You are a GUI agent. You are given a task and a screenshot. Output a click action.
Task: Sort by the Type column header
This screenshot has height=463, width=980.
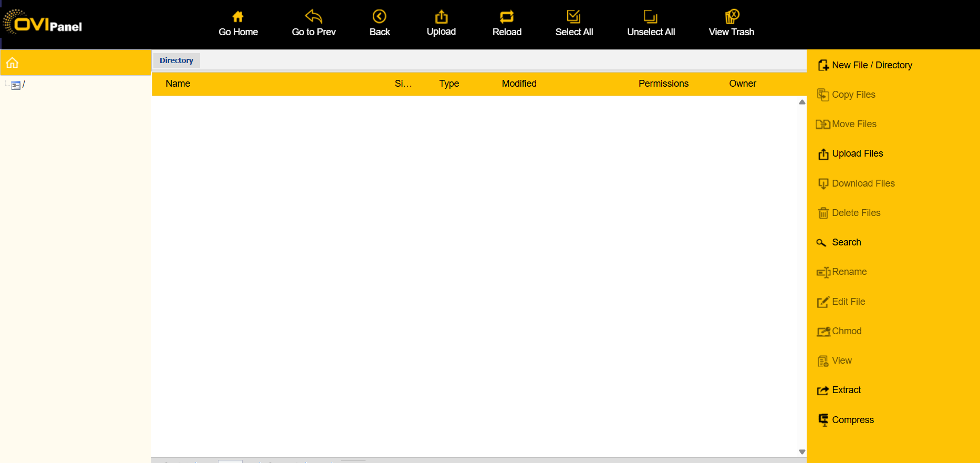point(449,84)
